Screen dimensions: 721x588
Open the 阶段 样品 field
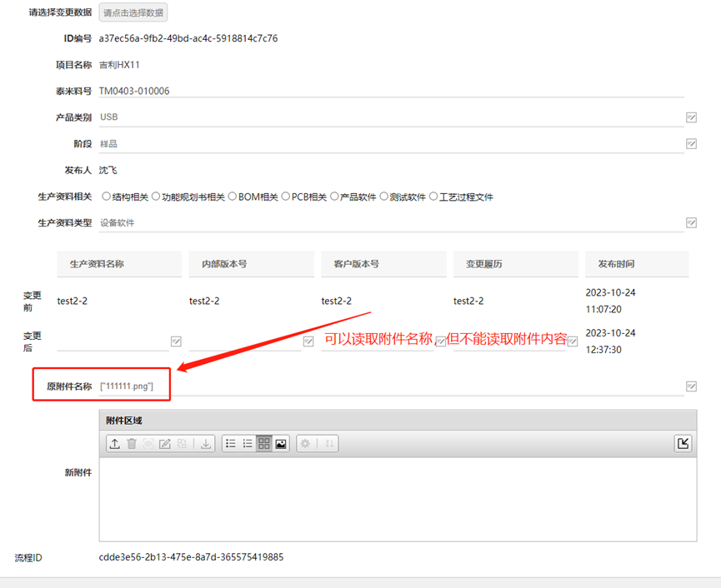pos(391,144)
